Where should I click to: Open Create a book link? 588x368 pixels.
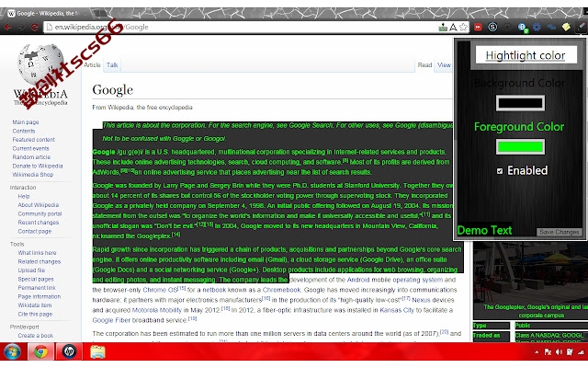click(36, 336)
